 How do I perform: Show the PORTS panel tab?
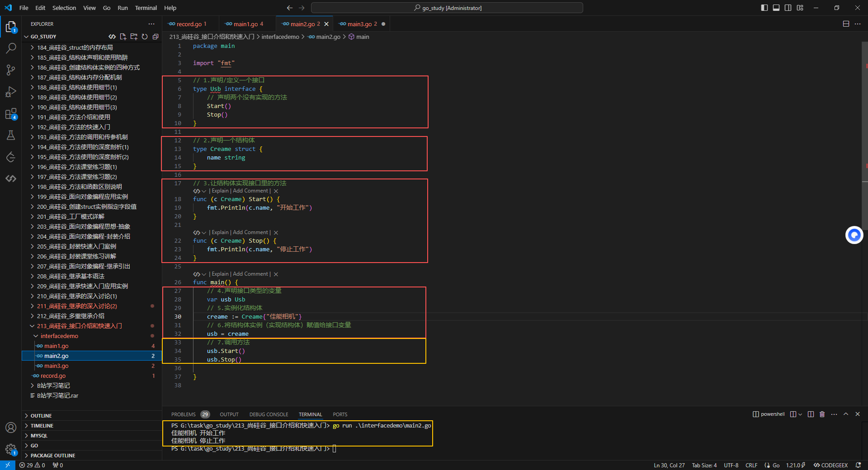click(340, 414)
